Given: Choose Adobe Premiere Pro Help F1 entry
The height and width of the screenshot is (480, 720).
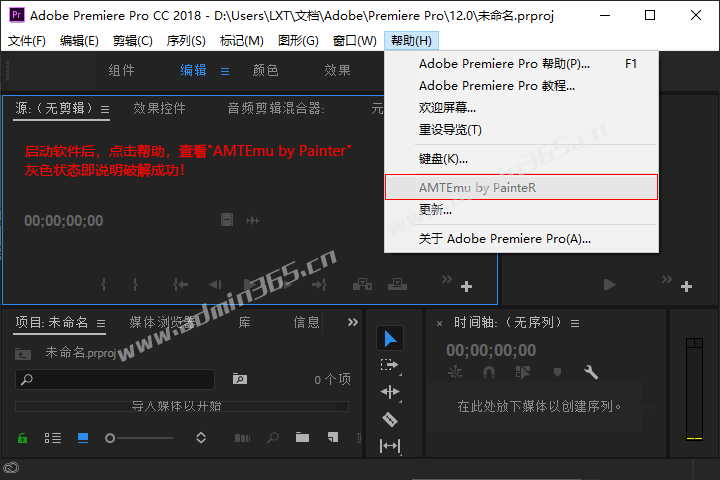Looking at the screenshot, I should pos(521,64).
